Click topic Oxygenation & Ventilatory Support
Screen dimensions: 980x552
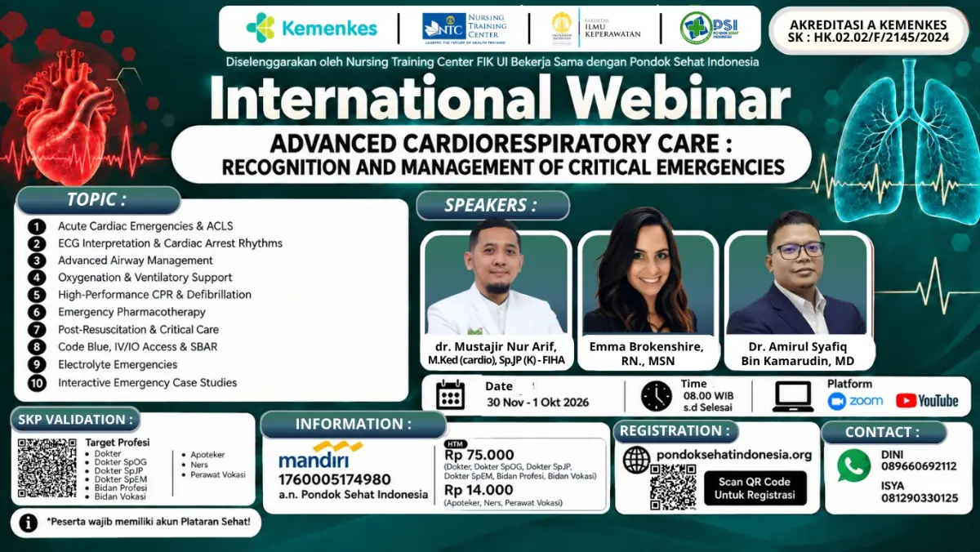coord(145,278)
